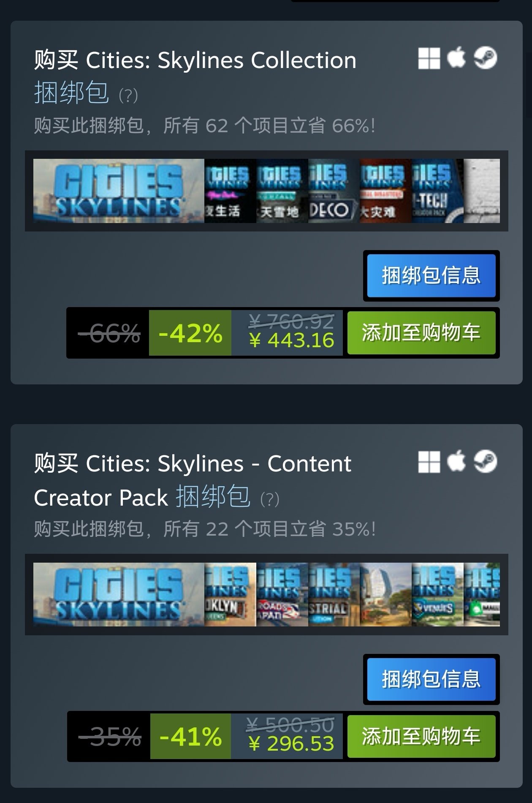
Task: Open the blue 捆绑包 link in Collection title
Action: tap(71, 93)
